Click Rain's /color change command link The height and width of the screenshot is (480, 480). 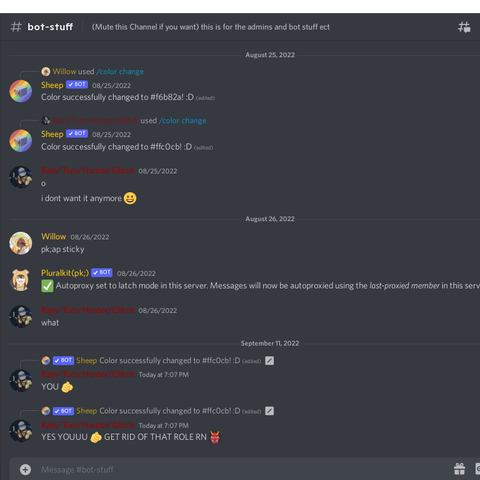click(x=182, y=121)
